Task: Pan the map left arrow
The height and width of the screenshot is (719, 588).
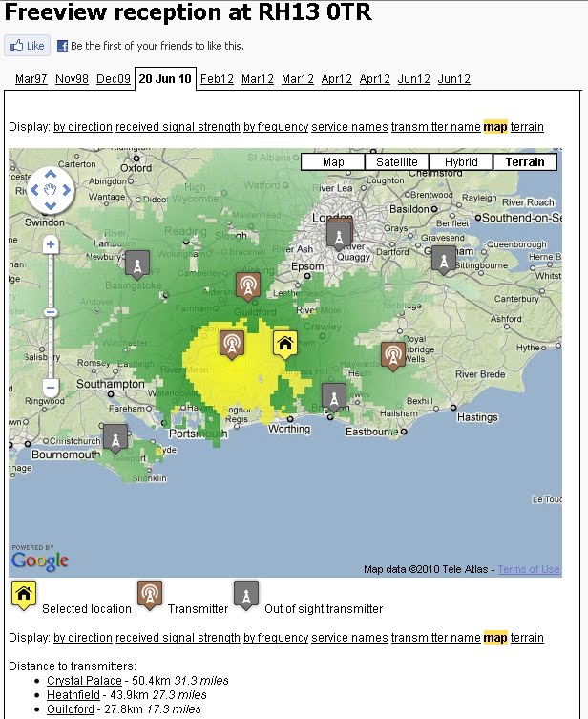Action: coord(34,189)
